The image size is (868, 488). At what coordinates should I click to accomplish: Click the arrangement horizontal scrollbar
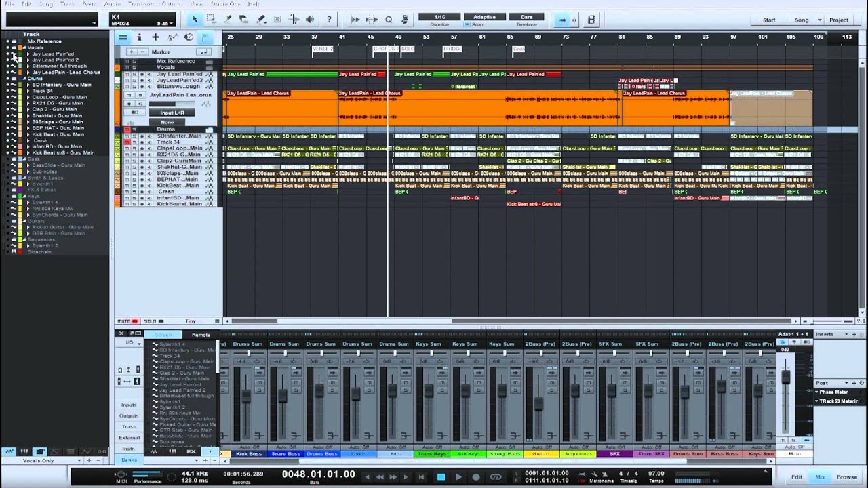(x=364, y=321)
